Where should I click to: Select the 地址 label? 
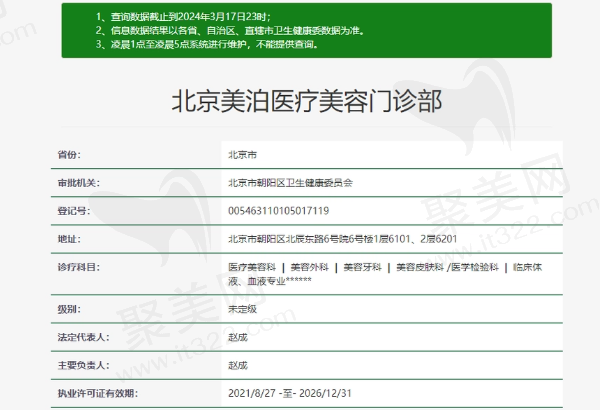click(x=69, y=239)
